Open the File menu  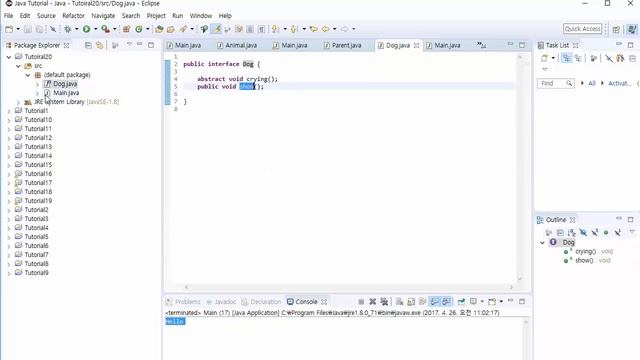9,16
